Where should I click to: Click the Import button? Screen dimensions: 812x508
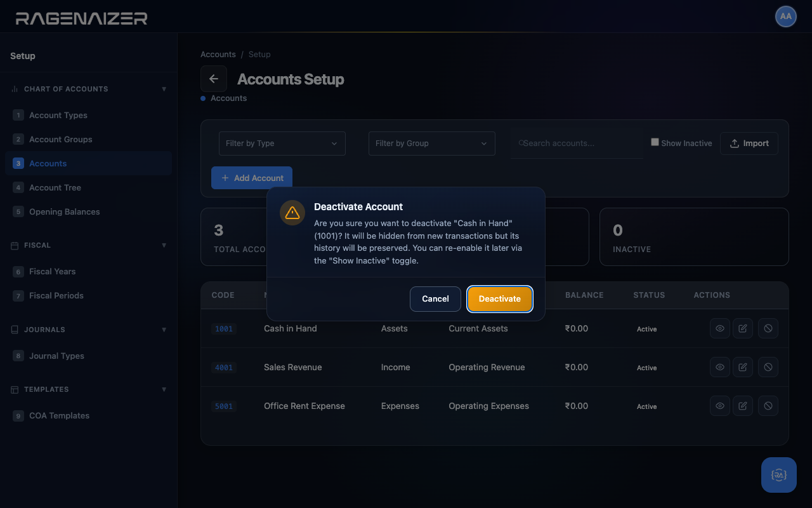749,144
